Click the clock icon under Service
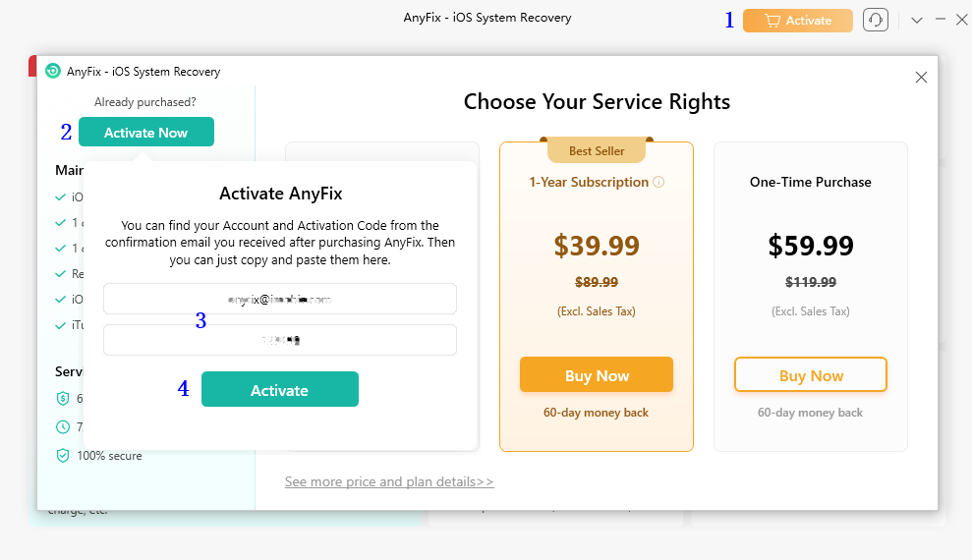The width and height of the screenshot is (972, 560). 63,426
